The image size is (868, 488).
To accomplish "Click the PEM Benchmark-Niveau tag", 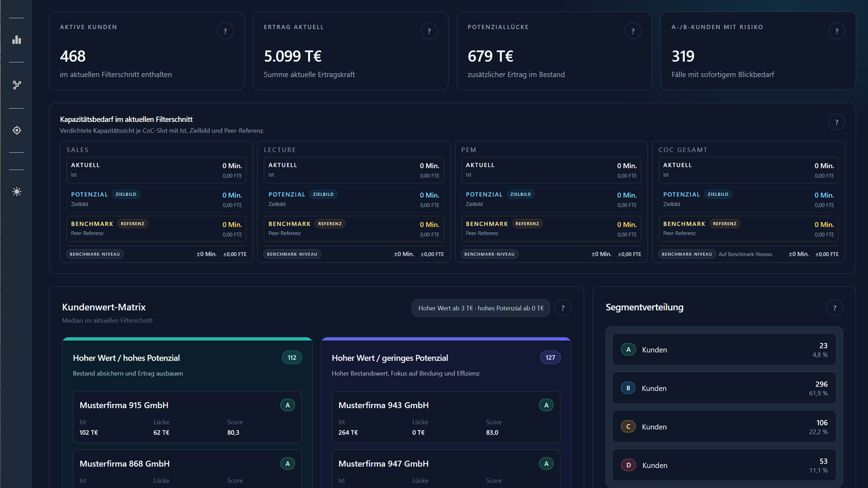I will point(489,254).
